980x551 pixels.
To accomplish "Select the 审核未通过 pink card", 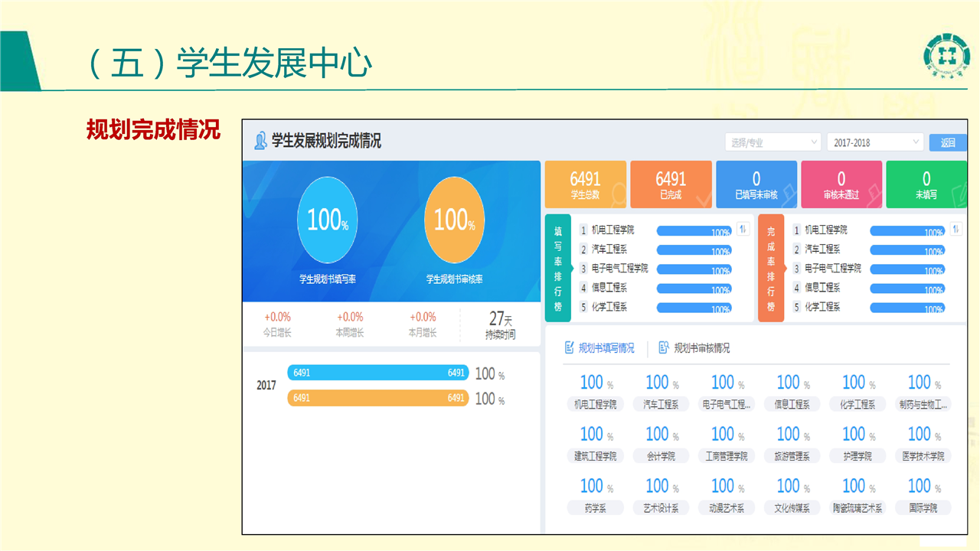I will 841,184.
